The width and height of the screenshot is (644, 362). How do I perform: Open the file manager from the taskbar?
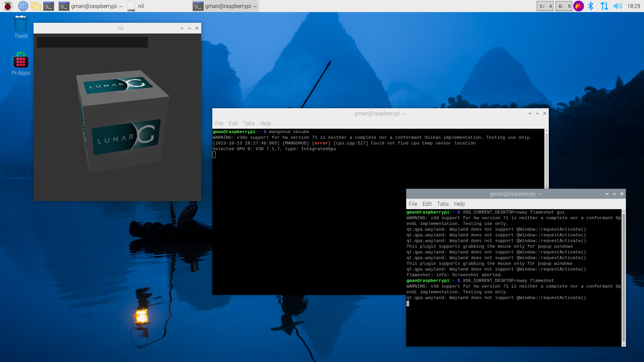click(x=36, y=6)
